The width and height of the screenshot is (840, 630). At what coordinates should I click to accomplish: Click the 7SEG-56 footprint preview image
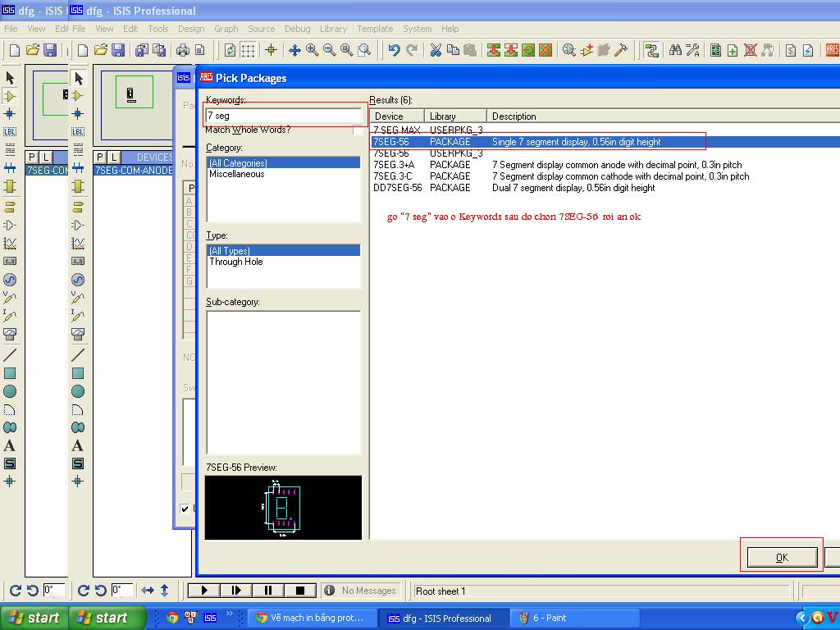[283, 507]
